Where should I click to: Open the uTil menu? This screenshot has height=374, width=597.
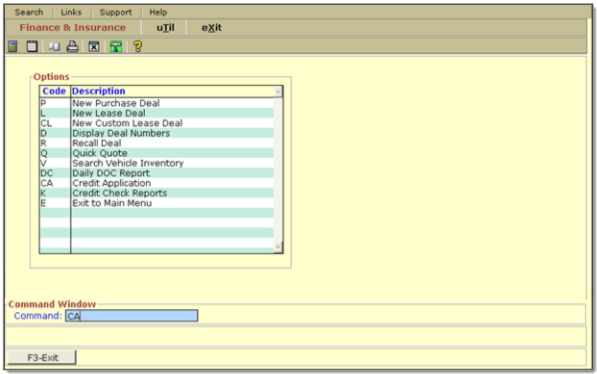click(x=166, y=27)
